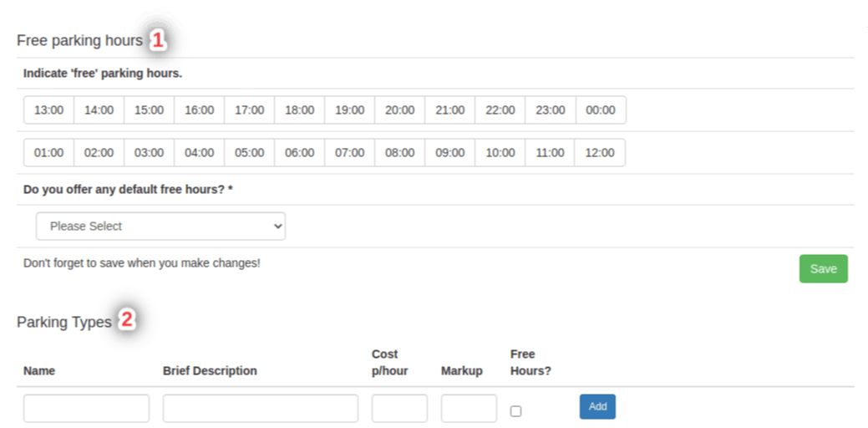Screen dimensions: 868x428
Task: Select the 06:00 hour slot
Action: coord(299,153)
